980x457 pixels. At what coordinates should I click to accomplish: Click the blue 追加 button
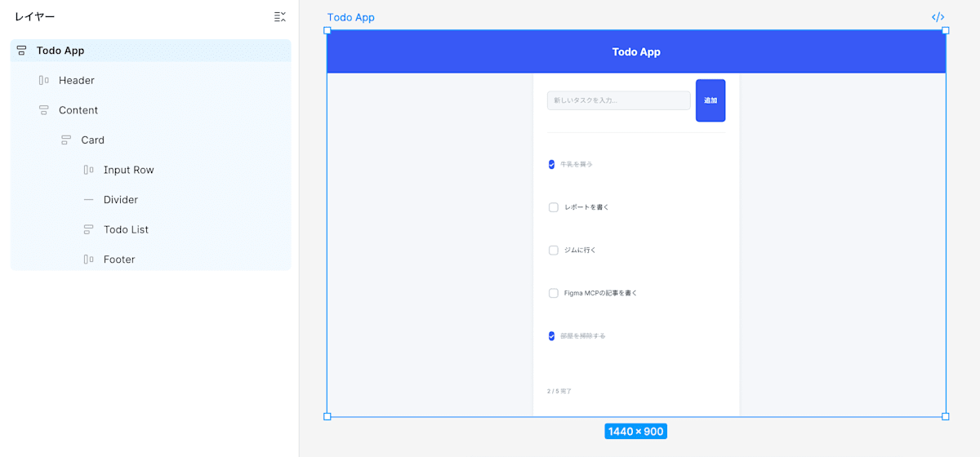[x=710, y=100]
